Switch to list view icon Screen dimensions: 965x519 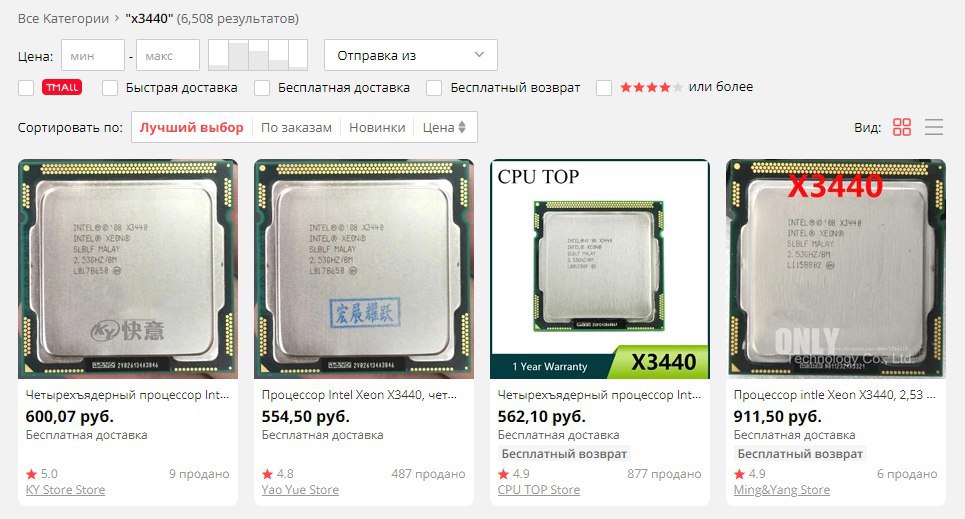[x=934, y=127]
